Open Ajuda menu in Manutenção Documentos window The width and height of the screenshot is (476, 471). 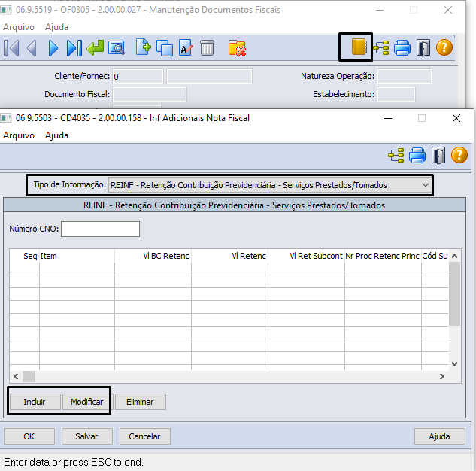[56, 26]
